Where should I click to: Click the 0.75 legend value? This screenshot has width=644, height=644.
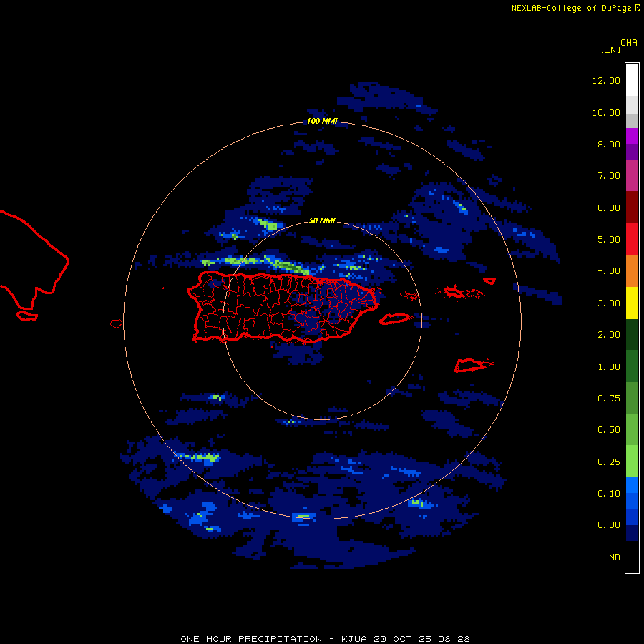click(x=609, y=399)
